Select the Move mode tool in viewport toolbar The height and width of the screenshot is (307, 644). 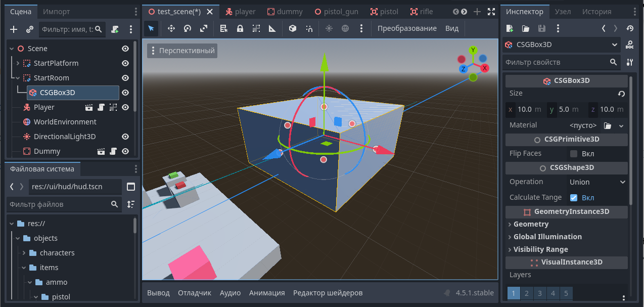[x=171, y=28]
